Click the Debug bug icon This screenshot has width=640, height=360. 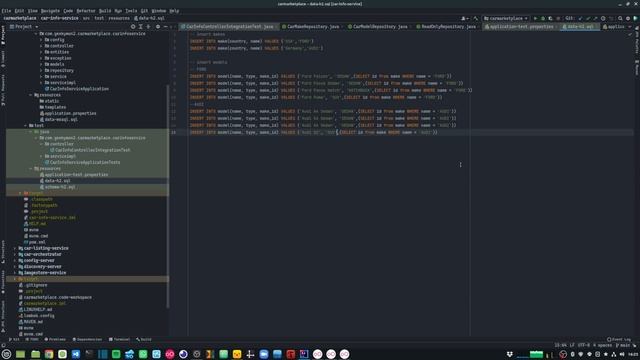click(543, 18)
